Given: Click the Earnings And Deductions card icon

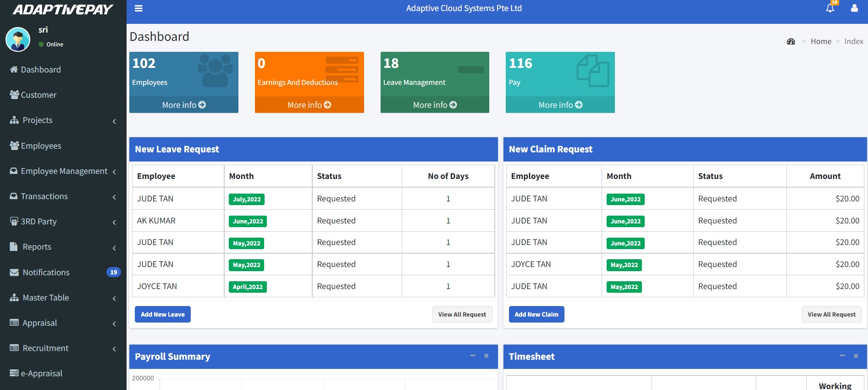Looking at the screenshot, I should pos(342,69).
